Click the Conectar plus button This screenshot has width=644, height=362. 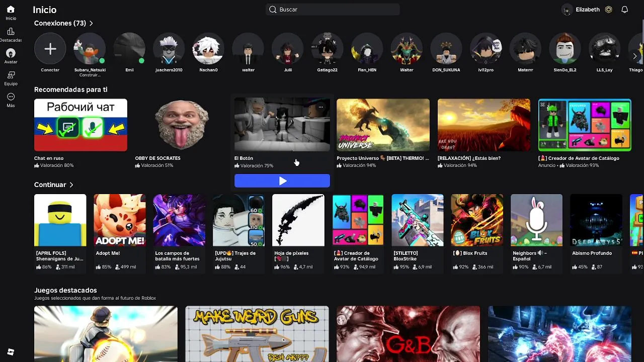(50, 49)
